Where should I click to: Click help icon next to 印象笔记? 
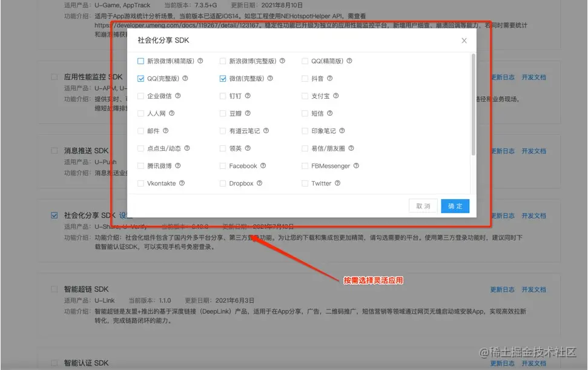[342, 130]
